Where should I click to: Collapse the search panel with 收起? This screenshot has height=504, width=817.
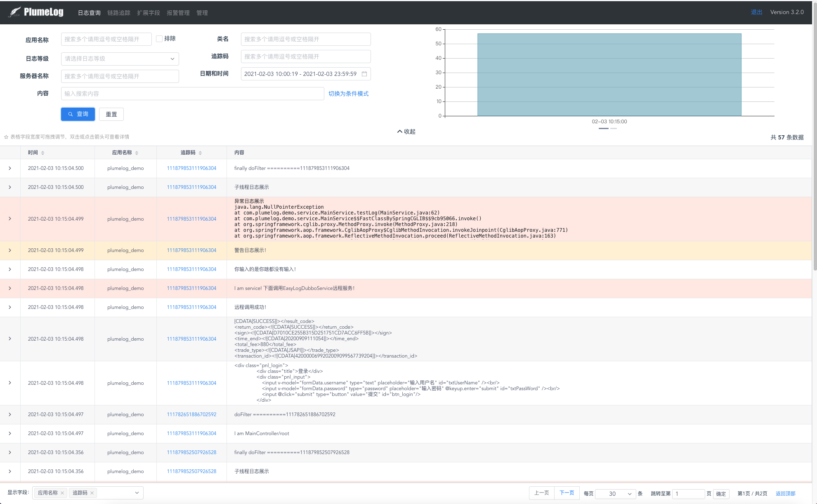406,132
